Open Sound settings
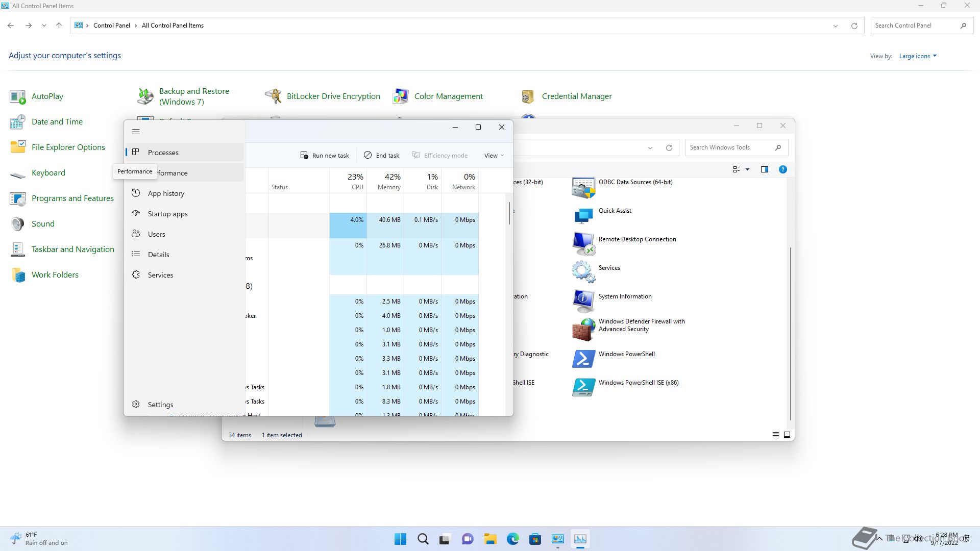Image resolution: width=980 pixels, height=551 pixels. pos(32,224)
